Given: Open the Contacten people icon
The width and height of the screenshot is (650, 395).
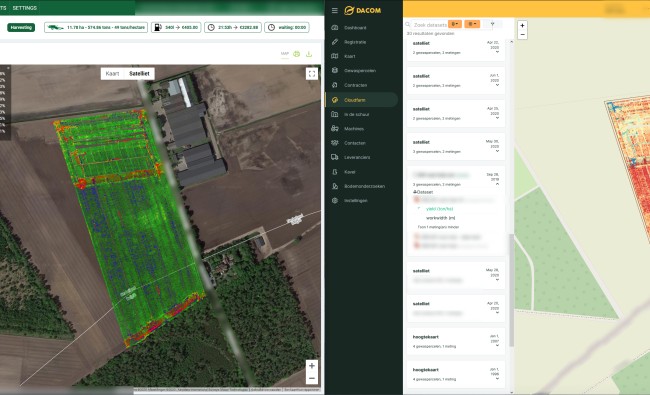Looking at the screenshot, I should (x=335, y=143).
